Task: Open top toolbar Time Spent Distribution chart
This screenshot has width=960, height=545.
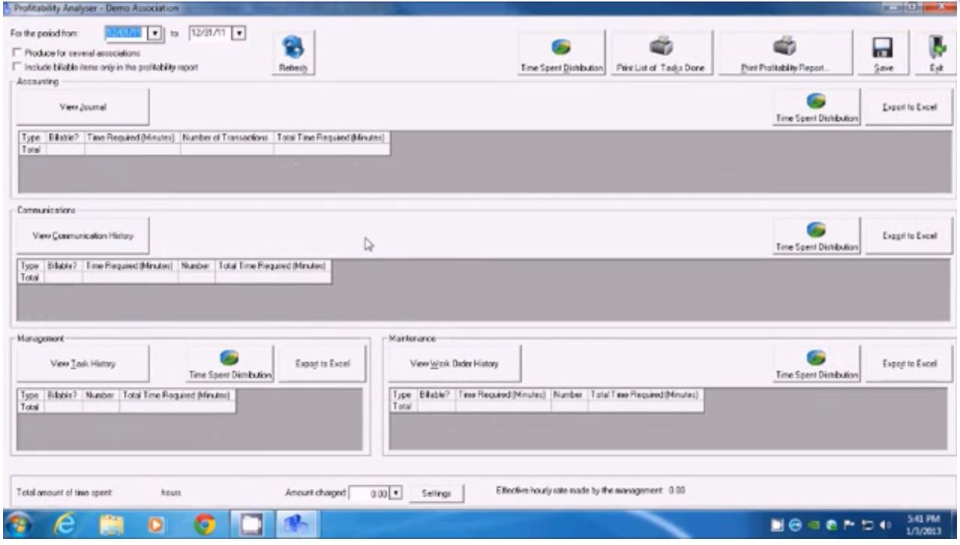Action: 561,53
